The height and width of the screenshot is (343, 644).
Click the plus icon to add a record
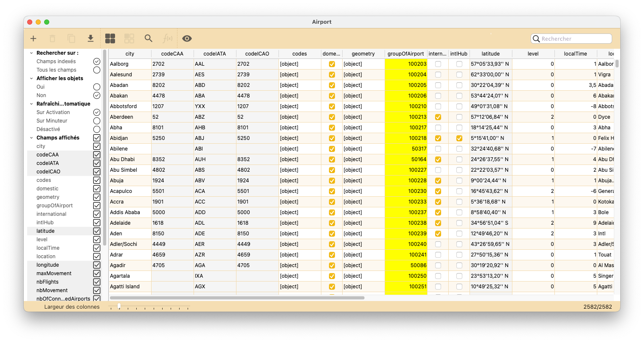(x=33, y=39)
